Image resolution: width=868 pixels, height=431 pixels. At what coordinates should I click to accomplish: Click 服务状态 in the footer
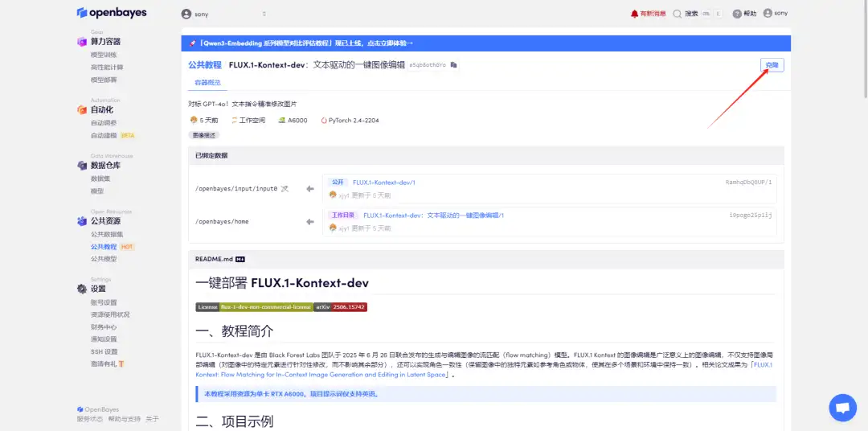tap(90, 420)
